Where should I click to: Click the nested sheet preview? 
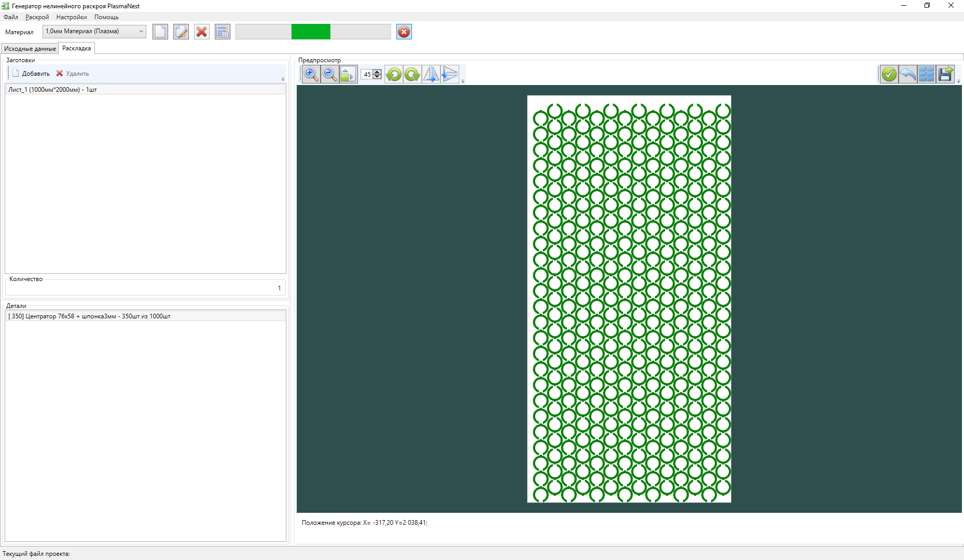point(629,299)
